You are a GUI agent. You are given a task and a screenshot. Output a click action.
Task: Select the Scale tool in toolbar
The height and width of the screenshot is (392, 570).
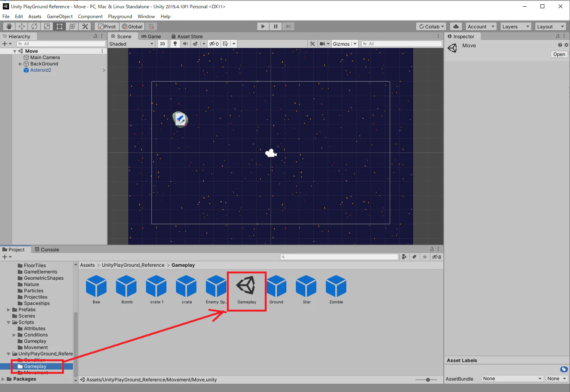[47, 26]
